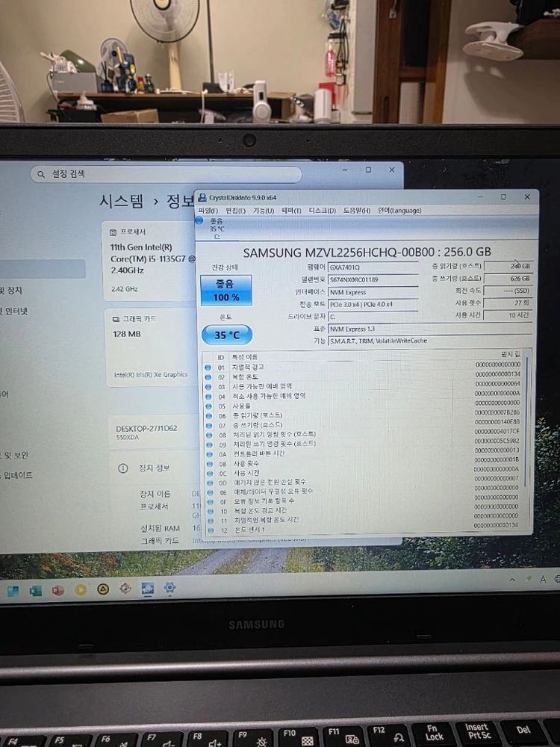This screenshot has height=747, width=560.
Task: Click the blue status icon of row 08
Action: tap(209, 435)
